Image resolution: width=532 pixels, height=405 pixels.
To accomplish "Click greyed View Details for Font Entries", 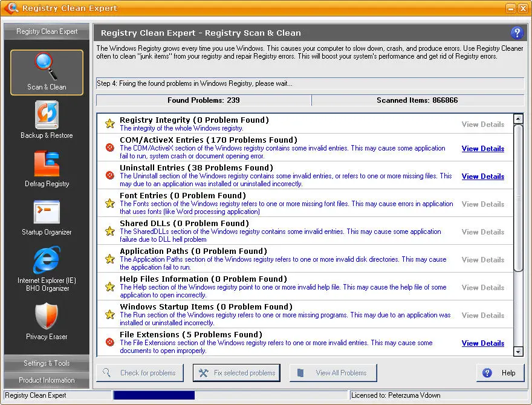I will click(483, 204).
